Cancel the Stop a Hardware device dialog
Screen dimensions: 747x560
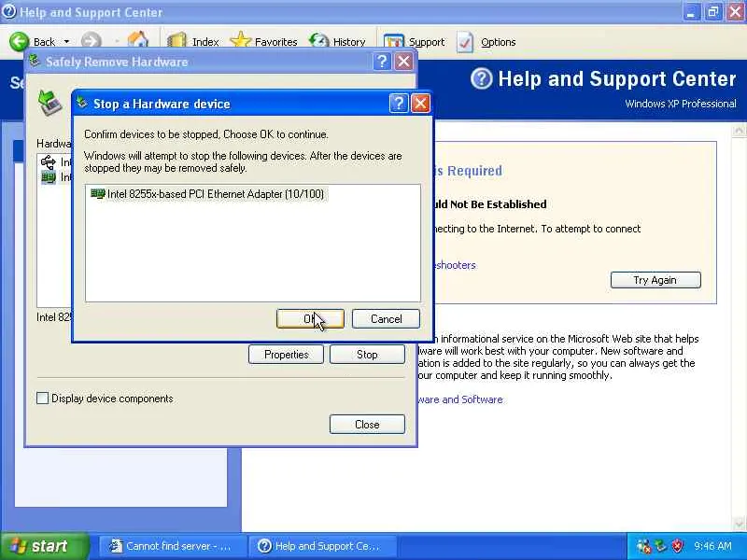point(386,318)
